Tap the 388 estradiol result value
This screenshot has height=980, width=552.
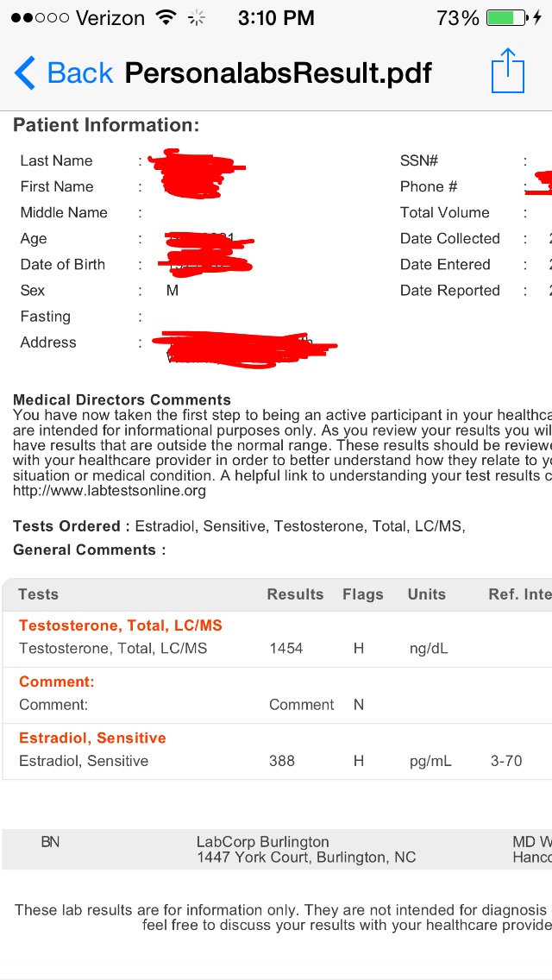[282, 761]
